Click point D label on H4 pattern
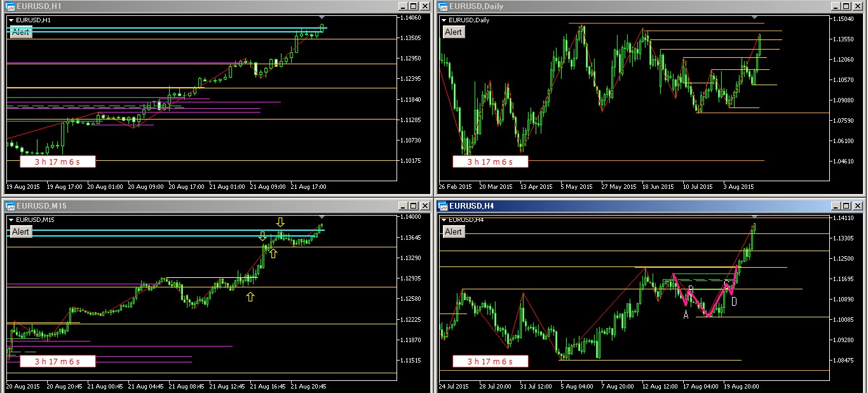868x393 pixels. pos(734,301)
